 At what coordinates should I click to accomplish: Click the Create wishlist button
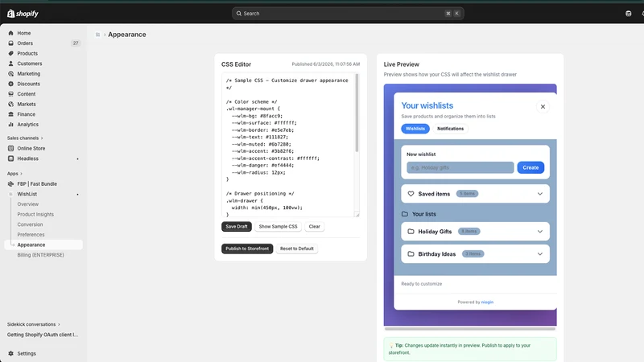pos(530,167)
